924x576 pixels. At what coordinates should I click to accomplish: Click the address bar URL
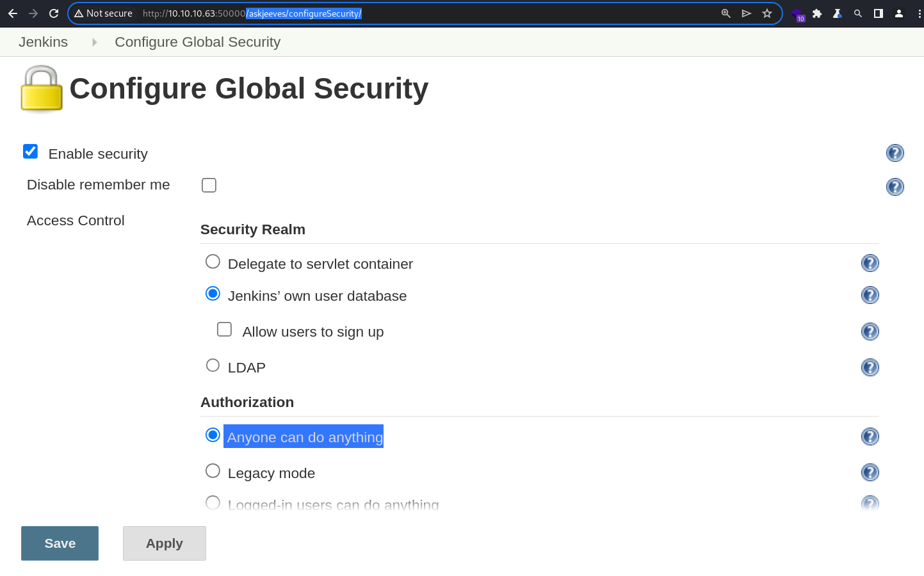click(x=252, y=13)
